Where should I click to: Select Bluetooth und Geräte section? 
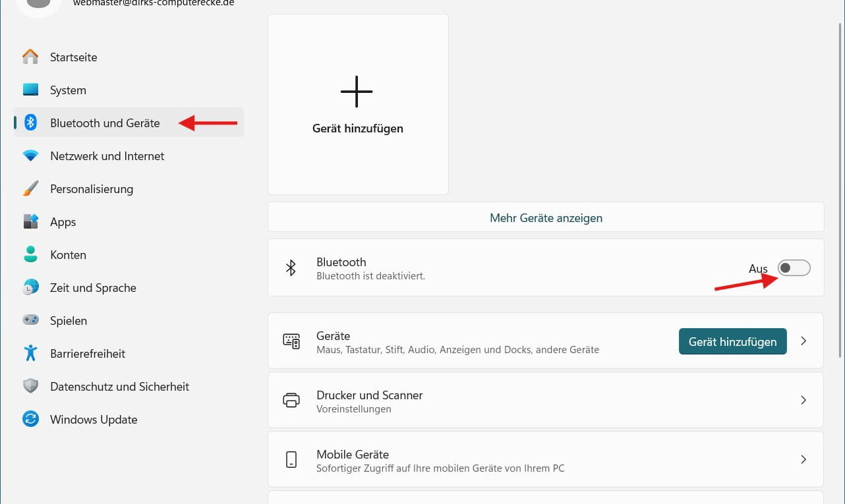tap(129, 123)
